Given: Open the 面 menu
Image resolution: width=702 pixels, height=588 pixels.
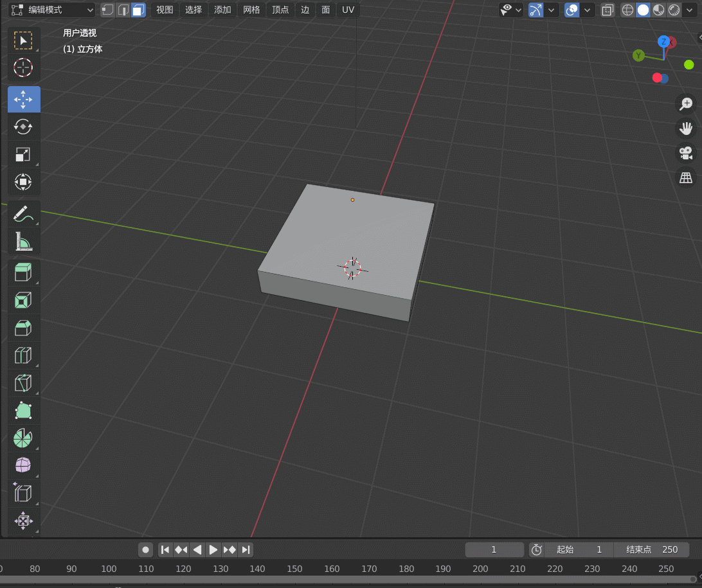Looking at the screenshot, I should pos(325,10).
